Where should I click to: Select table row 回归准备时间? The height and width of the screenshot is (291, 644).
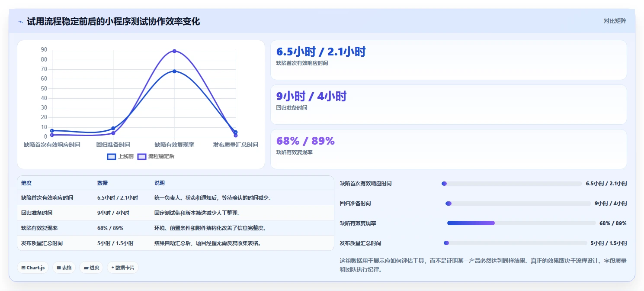point(176,213)
